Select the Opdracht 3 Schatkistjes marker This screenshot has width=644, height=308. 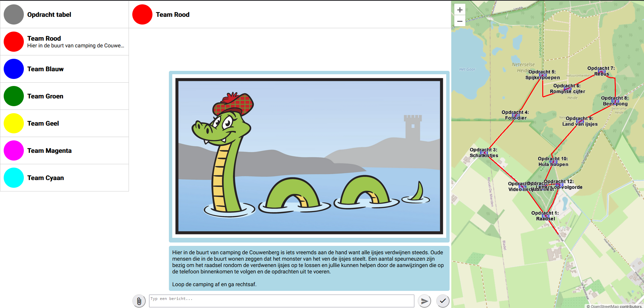click(484, 153)
